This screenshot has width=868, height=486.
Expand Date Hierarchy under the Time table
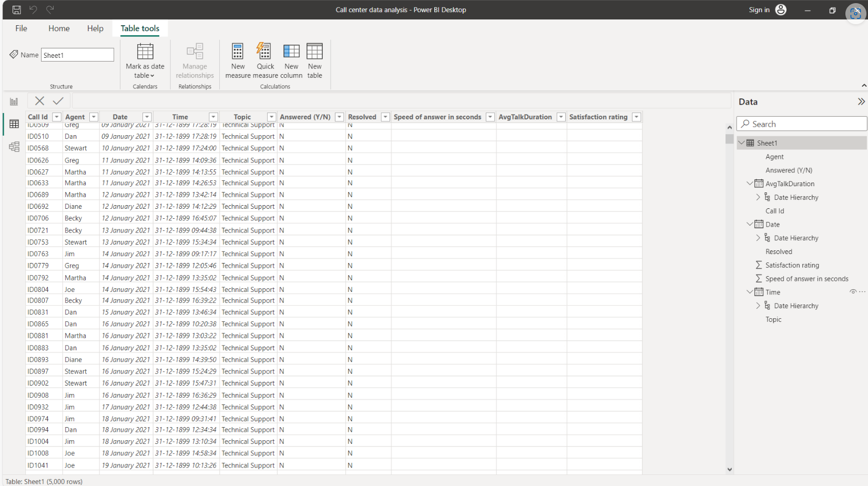759,306
